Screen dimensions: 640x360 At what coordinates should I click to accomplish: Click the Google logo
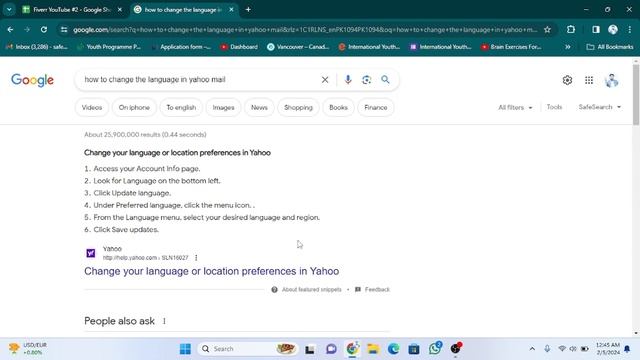(32, 80)
